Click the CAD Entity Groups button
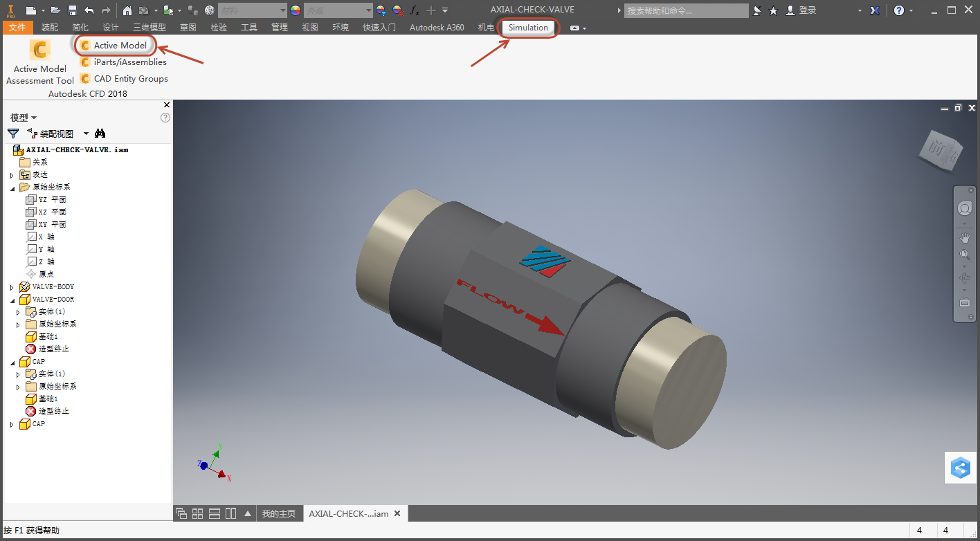 tap(124, 79)
